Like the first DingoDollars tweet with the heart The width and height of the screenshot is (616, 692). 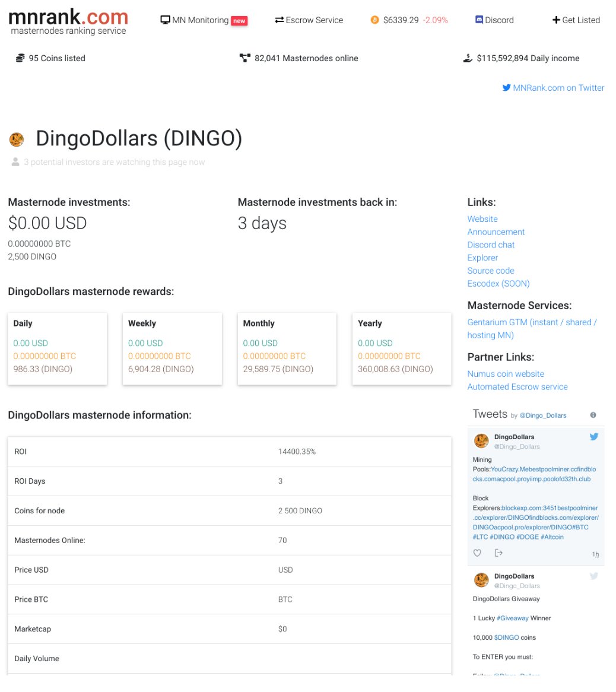477,553
